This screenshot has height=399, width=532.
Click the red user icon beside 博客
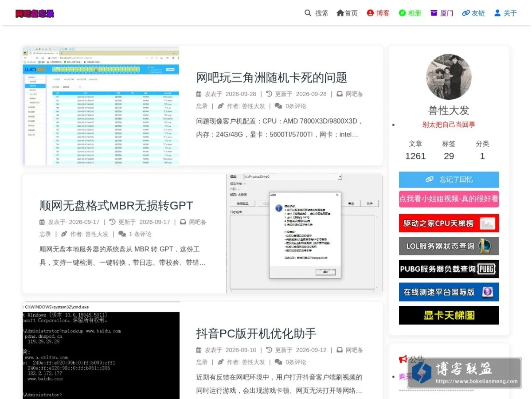click(370, 13)
